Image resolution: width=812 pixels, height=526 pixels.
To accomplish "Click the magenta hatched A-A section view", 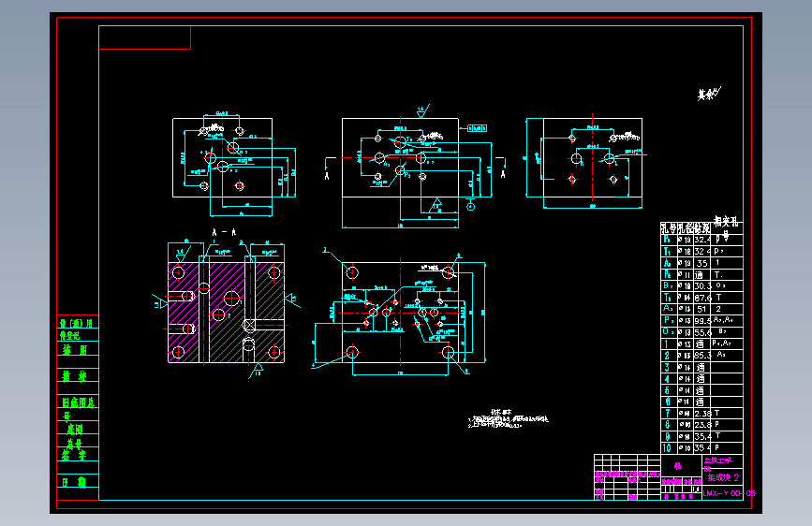I will 227,313.
